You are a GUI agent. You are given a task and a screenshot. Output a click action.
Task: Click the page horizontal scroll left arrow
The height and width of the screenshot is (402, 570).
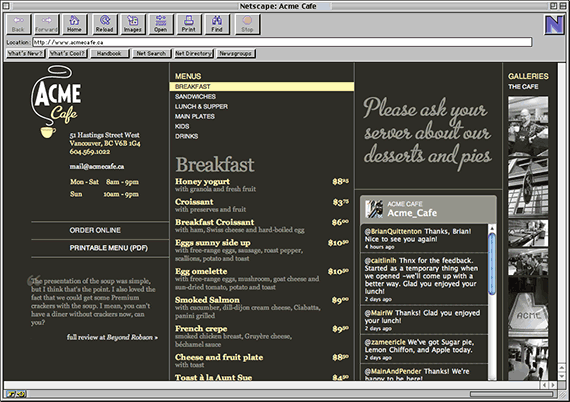click(x=544, y=385)
